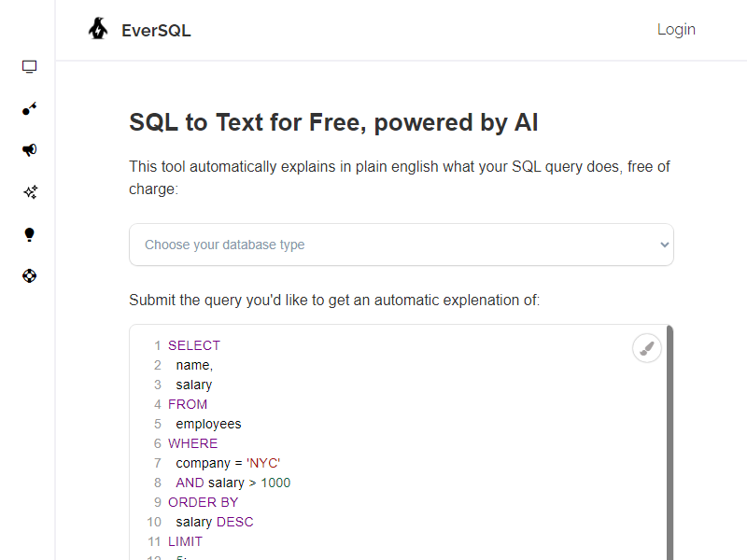This screenshot has width=747, height=560.
Task: Click the "salary DESC" line in editor
Action: 214,522
